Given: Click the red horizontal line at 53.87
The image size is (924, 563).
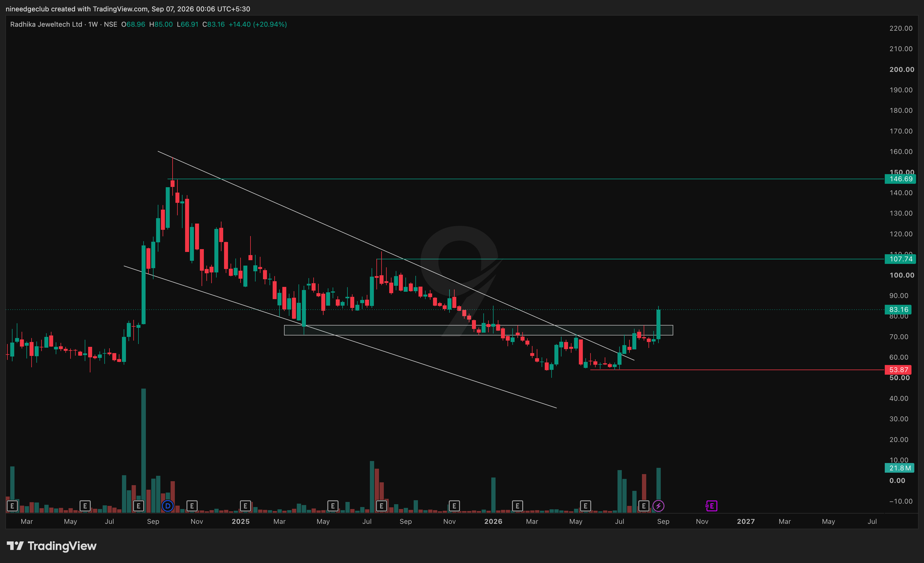Looking at the screenshot, I should (737, 370).
